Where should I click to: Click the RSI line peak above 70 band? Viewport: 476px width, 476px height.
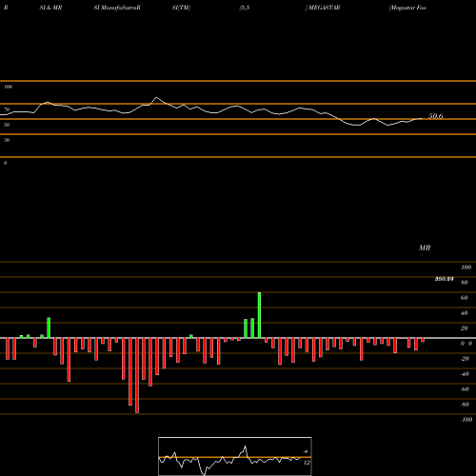(156, 97)
